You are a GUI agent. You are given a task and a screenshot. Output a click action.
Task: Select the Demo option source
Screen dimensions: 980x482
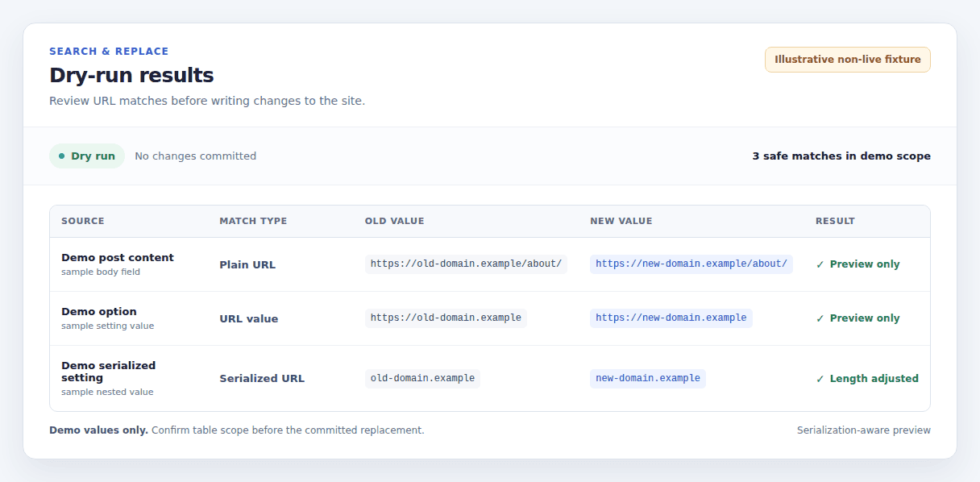(99, 312)
